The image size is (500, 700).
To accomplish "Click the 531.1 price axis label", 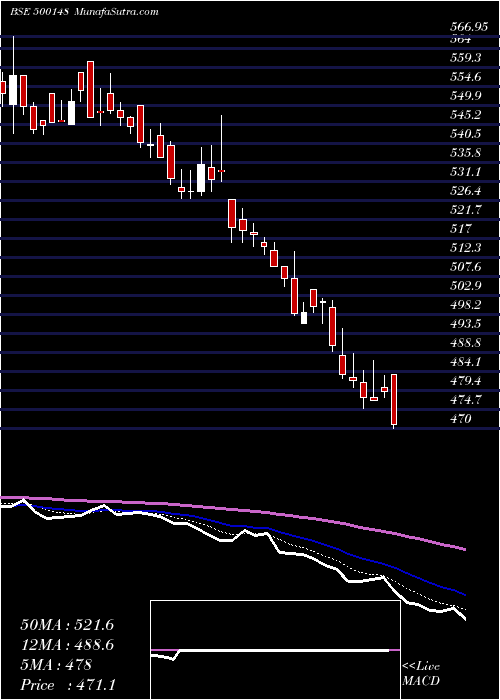I will [465, 171].
